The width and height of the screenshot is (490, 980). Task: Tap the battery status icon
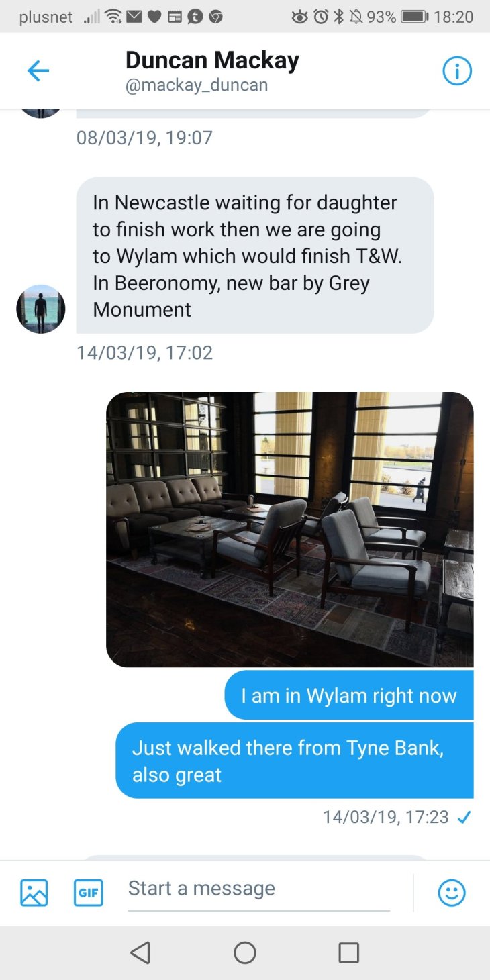pyautogui.click(x=414, y=17)
